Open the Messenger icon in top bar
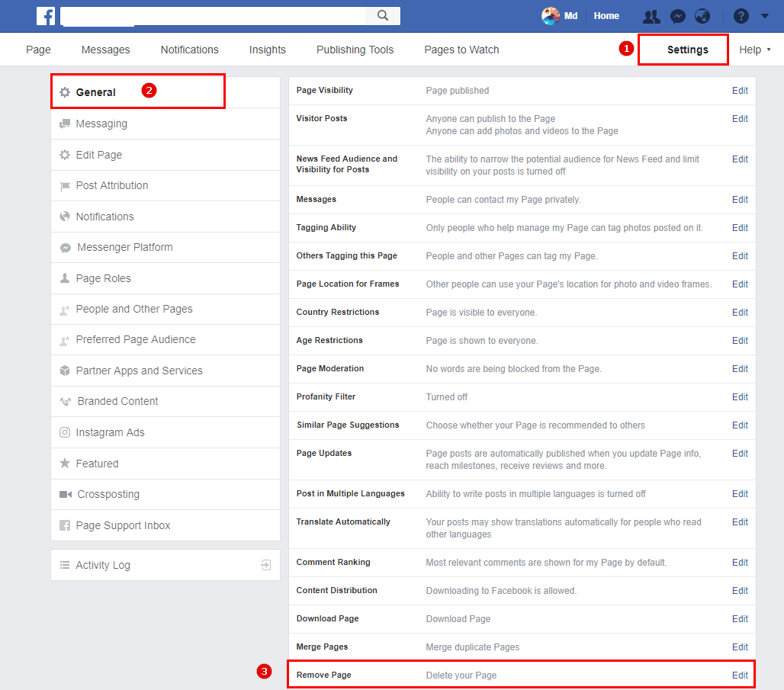This screenshot has width=784, height=690. [677, 17]
